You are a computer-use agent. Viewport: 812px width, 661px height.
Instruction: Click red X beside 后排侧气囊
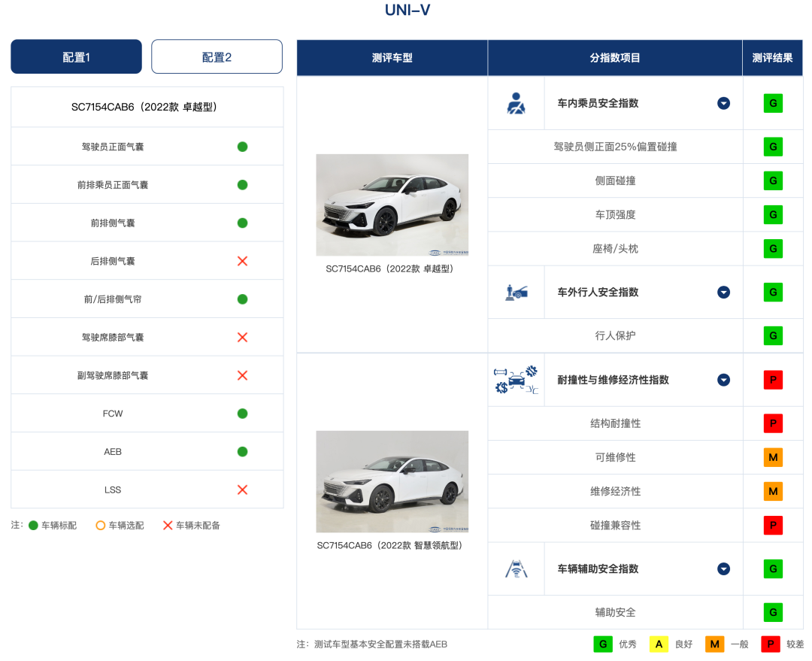(242, 261)
